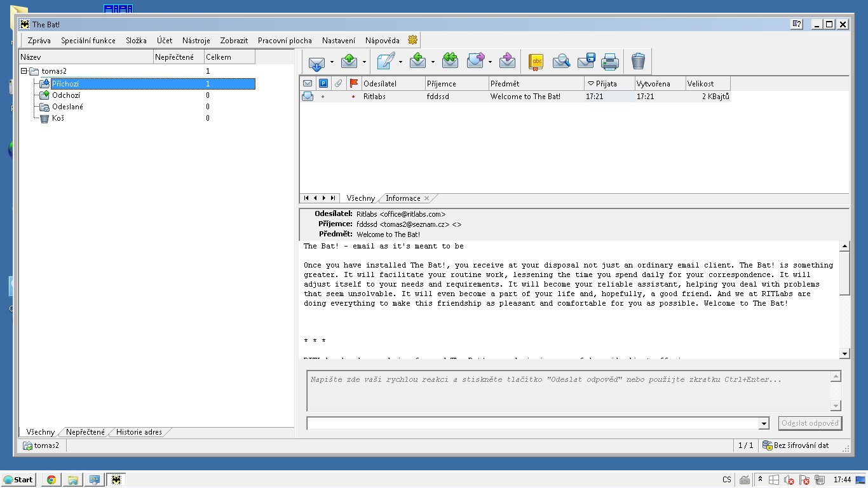The height and width of the screenshot is (488, 868).
Task: Click the help/context icon in title bar
Action: 797,24
